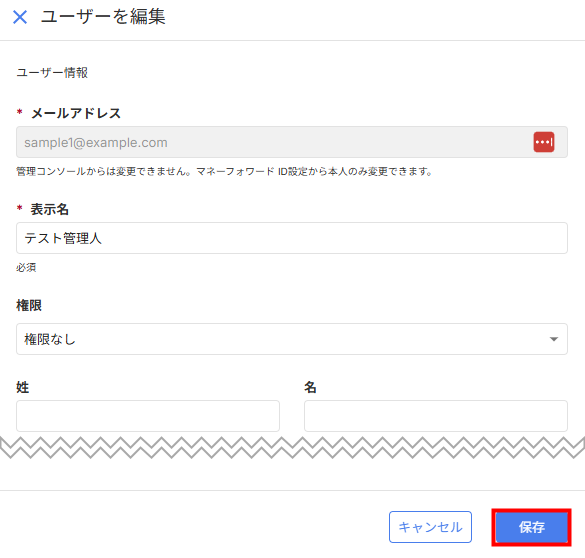Click the 姓 label text

pos(22,387)
